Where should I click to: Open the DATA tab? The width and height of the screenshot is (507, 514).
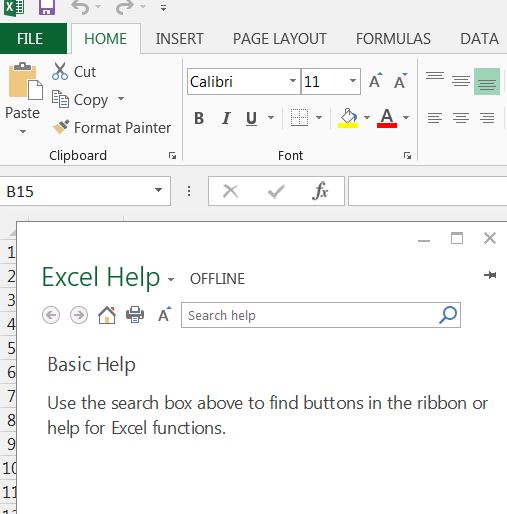[479, 39]
